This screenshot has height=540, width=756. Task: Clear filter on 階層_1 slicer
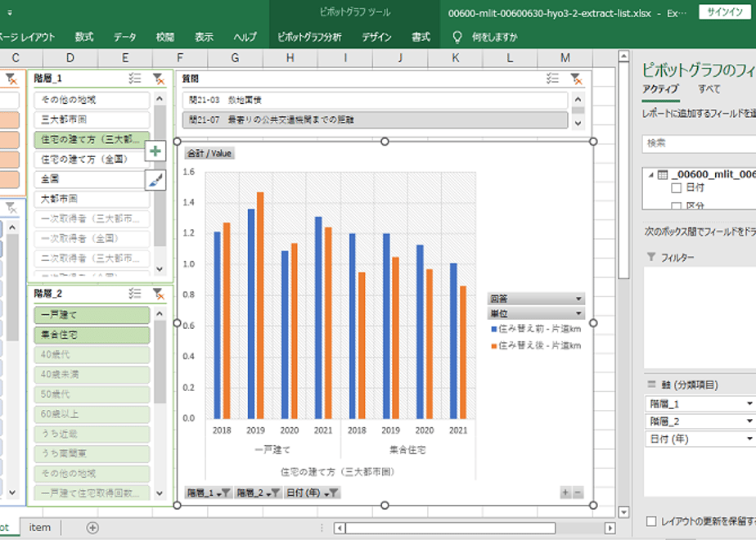click(x=159, y=79)
